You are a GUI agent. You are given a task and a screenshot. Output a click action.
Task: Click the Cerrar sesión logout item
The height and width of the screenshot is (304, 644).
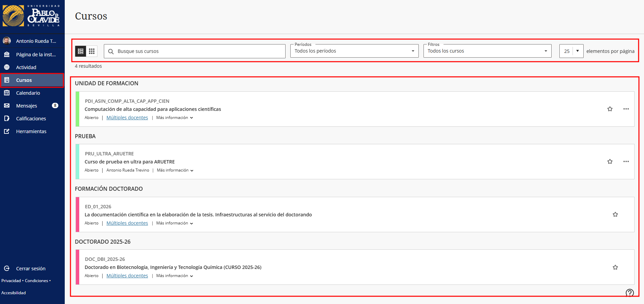click(x=30, y=269)
